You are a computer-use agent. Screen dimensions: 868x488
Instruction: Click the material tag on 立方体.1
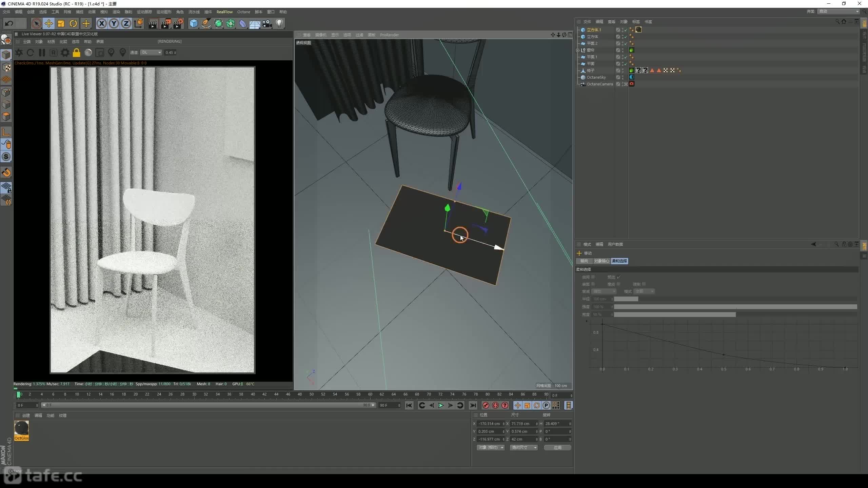click(638, 30)
